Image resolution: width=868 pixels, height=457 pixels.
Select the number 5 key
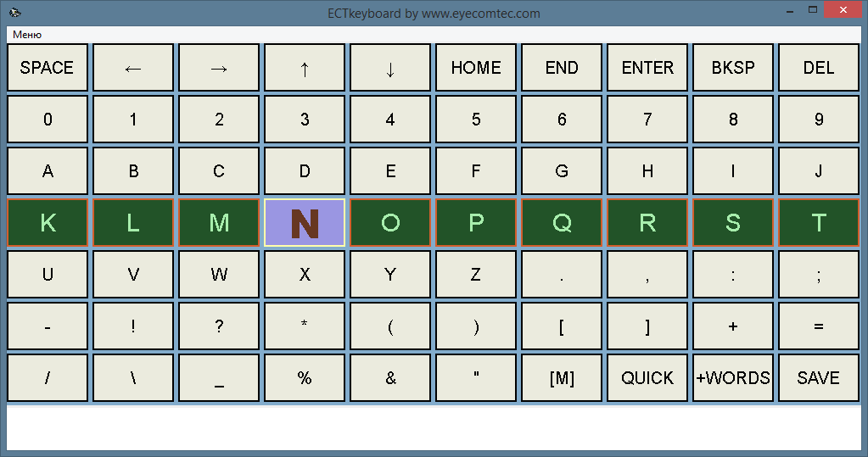point(476,119)
